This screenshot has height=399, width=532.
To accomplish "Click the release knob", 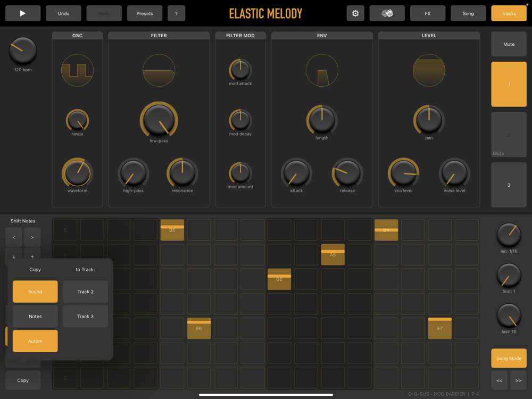I will tap(347, 173).
